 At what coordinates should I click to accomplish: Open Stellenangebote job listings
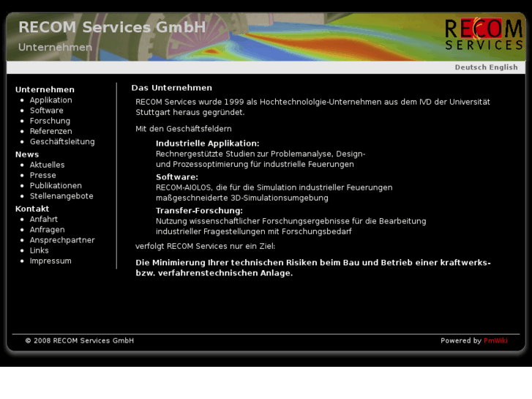pos(61,196)
